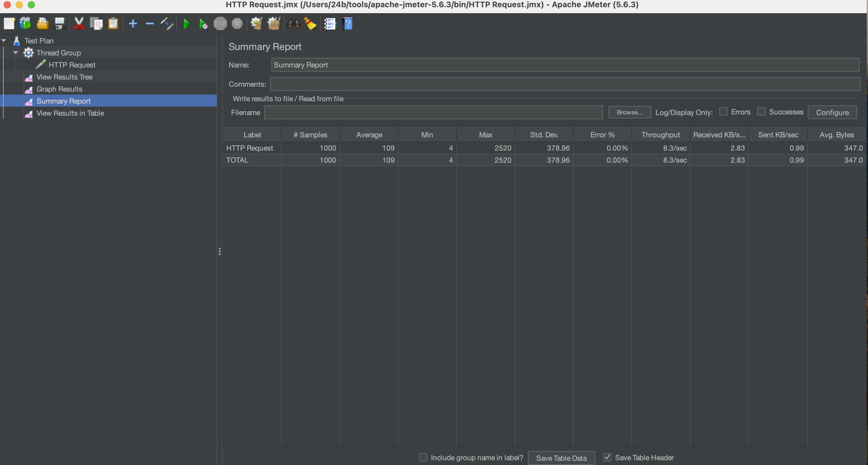Image resolution: width=868 pixels, height=465 pixels.
Task: Click the blue Help question-mark icon
Action: [347, 24]
